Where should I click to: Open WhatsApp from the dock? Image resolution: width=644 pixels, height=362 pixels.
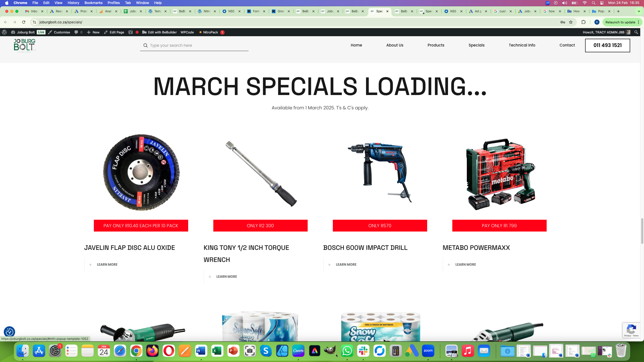click(347, 351)
